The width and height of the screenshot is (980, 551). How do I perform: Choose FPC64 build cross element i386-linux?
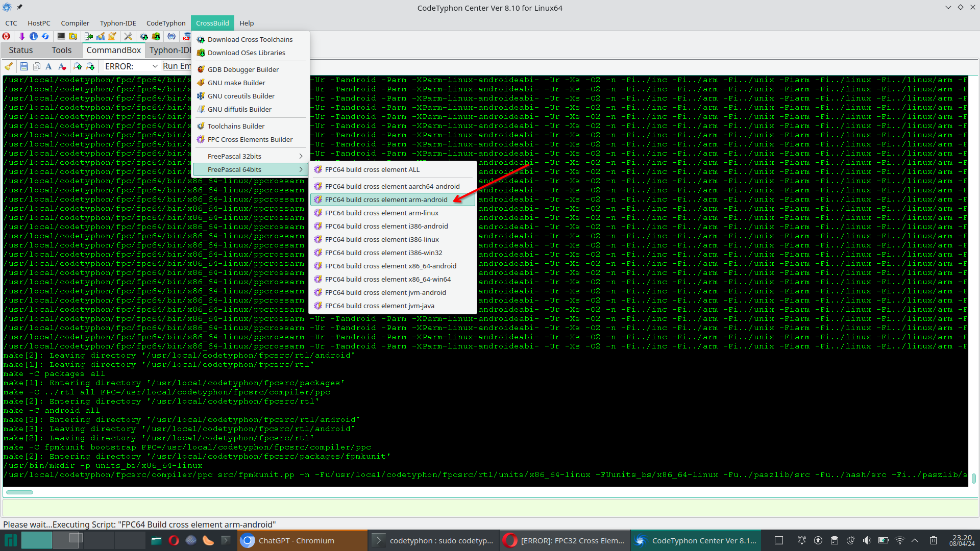click(393, 239)
